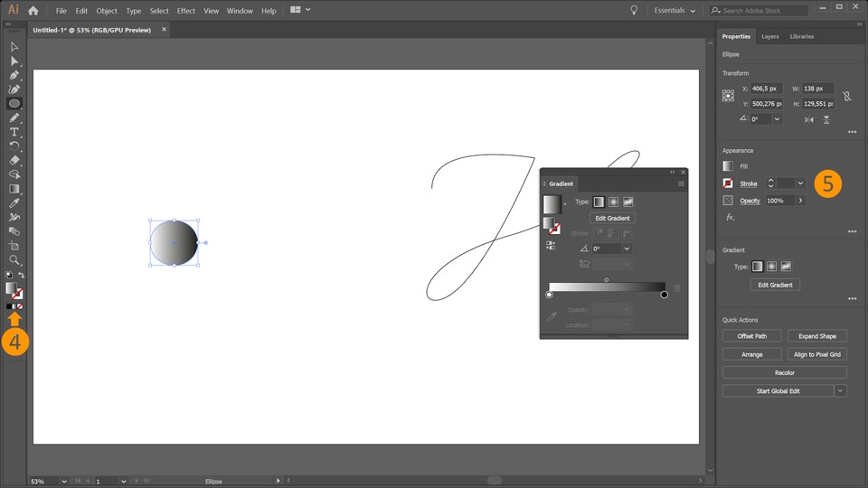Open the Effect menu
Image resolution: width=868 pixels, height=488 pixels.
click(x=186, y=11)
